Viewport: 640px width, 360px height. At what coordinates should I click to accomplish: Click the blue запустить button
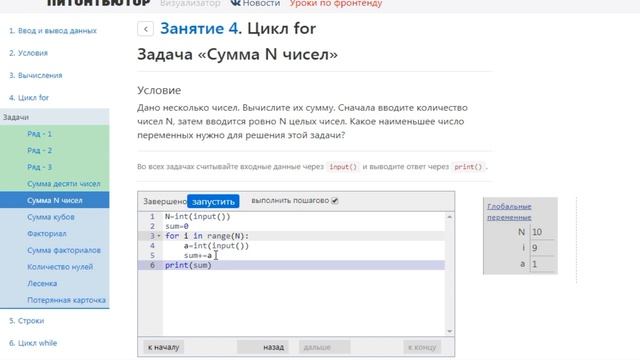click(x=213, y=202)
